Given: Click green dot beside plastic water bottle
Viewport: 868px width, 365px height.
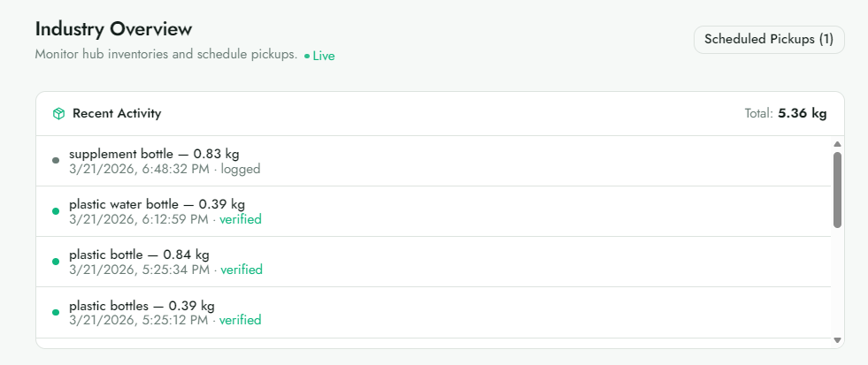Looking at the screenshot, I should pyautogui.click(x=56, y=211).
